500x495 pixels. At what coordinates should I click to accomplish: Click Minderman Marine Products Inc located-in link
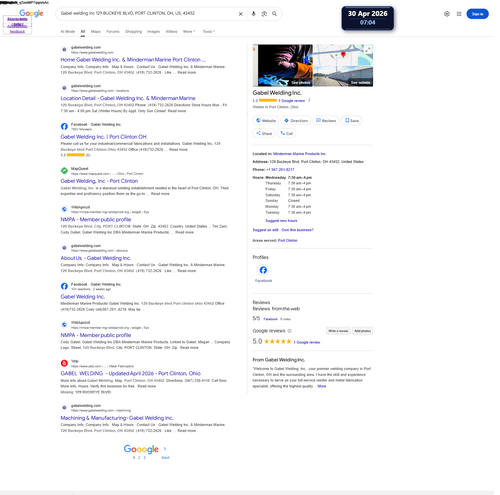tap(299, 154)
